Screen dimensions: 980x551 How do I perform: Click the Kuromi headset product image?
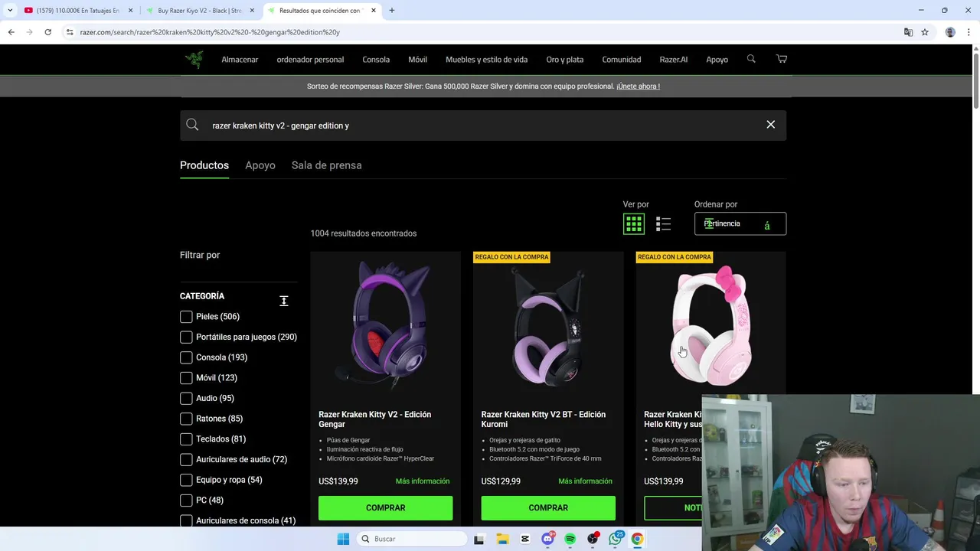548,327
